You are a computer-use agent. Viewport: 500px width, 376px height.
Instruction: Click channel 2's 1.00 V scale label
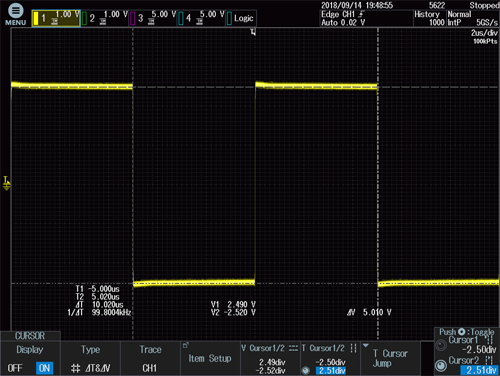tap(116, 14)
